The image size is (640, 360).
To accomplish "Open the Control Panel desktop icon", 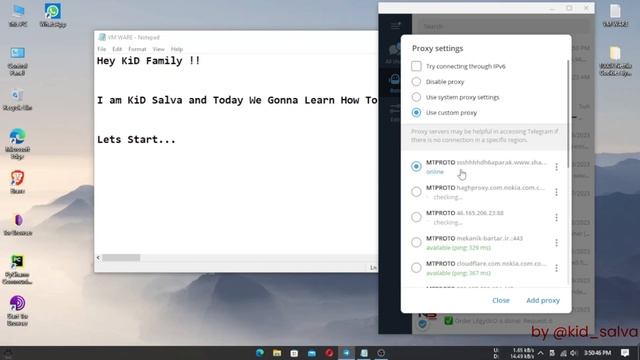I will (18, 61).
